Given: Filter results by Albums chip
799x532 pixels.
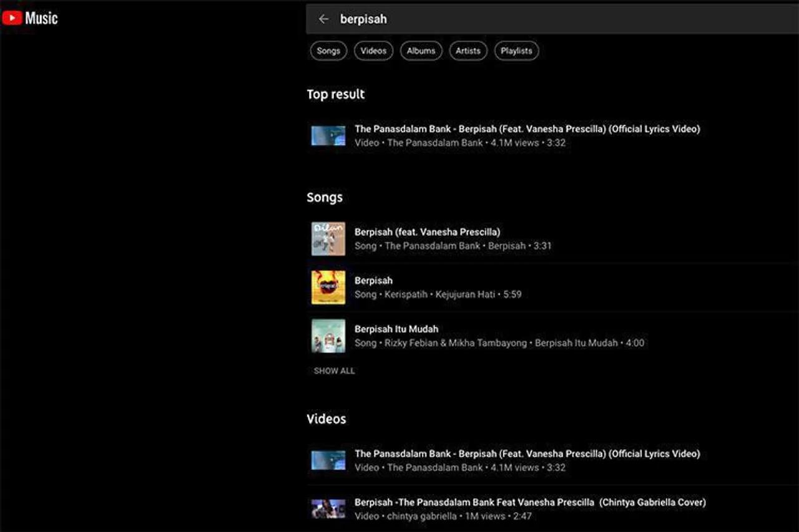Looking at the screenshot, I should [421, 51].
